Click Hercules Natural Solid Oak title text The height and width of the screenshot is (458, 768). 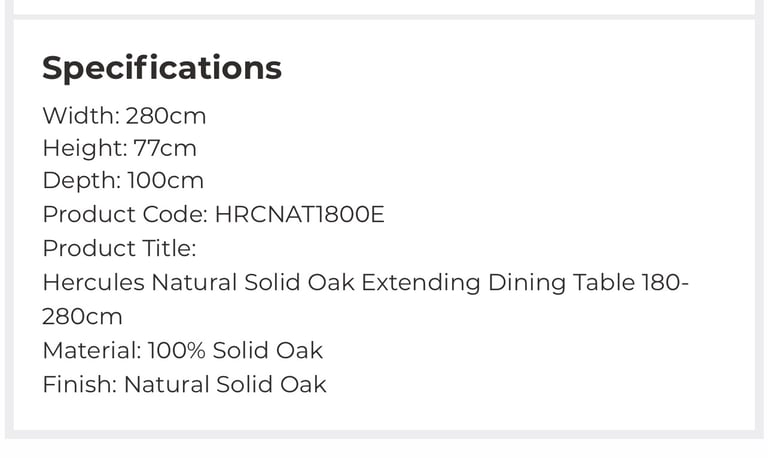click(198, 283)
